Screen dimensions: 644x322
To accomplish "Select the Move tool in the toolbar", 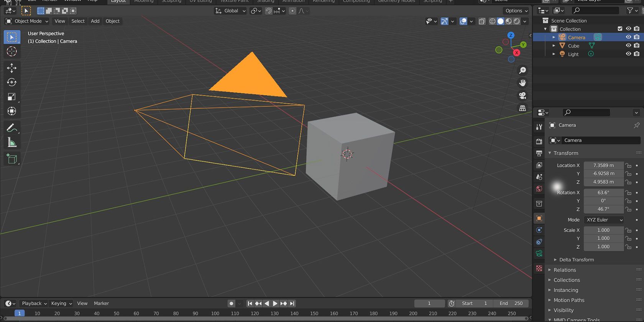I will click(11, 68).
